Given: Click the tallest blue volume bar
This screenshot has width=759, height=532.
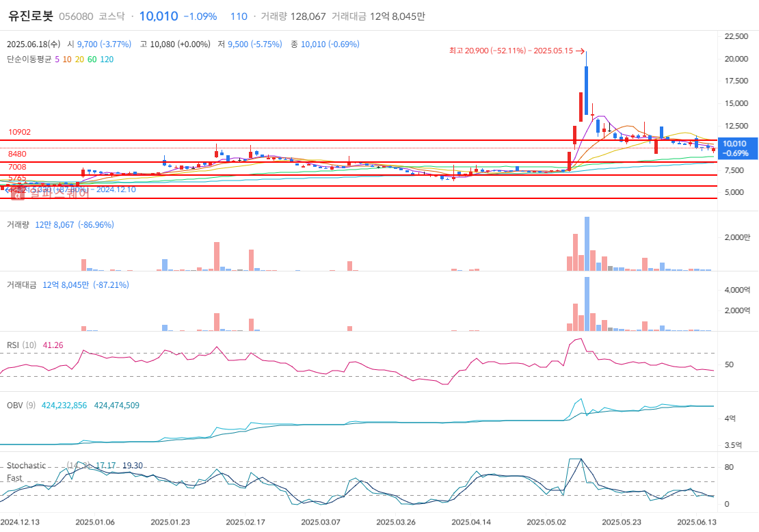Looking at the screenshot, I should pos(586,243).
